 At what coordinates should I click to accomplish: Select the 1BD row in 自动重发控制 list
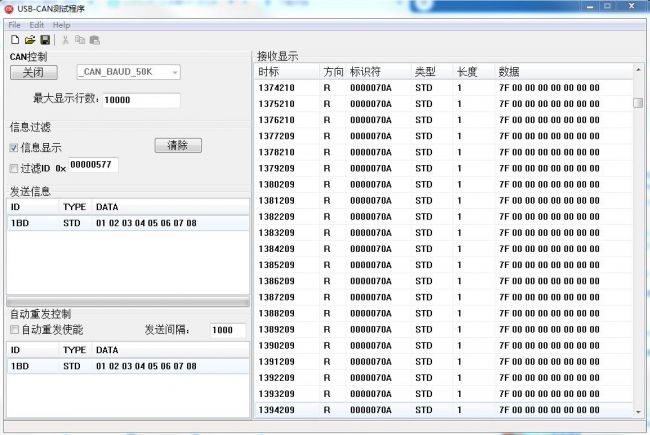click(128, 366)
